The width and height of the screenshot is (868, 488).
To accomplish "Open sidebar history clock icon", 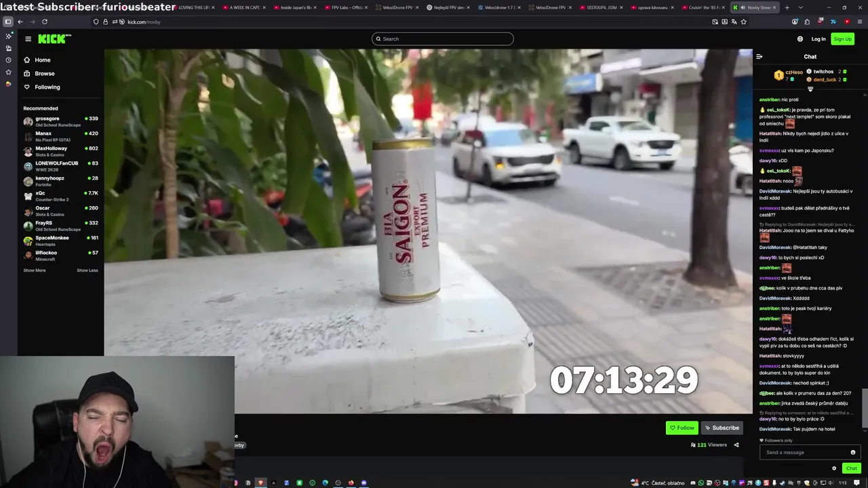I will pos(8,60).
